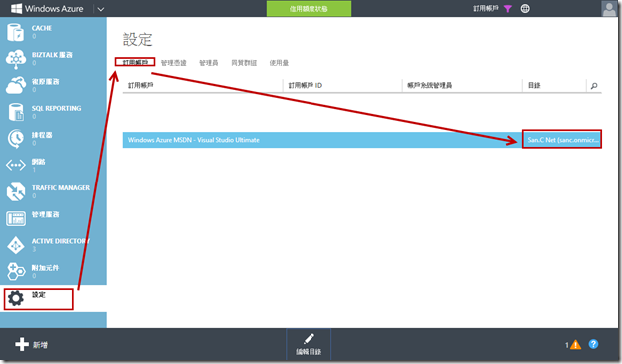The height and width of the screenshot is (364, 622).
Task: Open the 訂用帳戶 subscription filter in the top bar
Action: [492, 8]
